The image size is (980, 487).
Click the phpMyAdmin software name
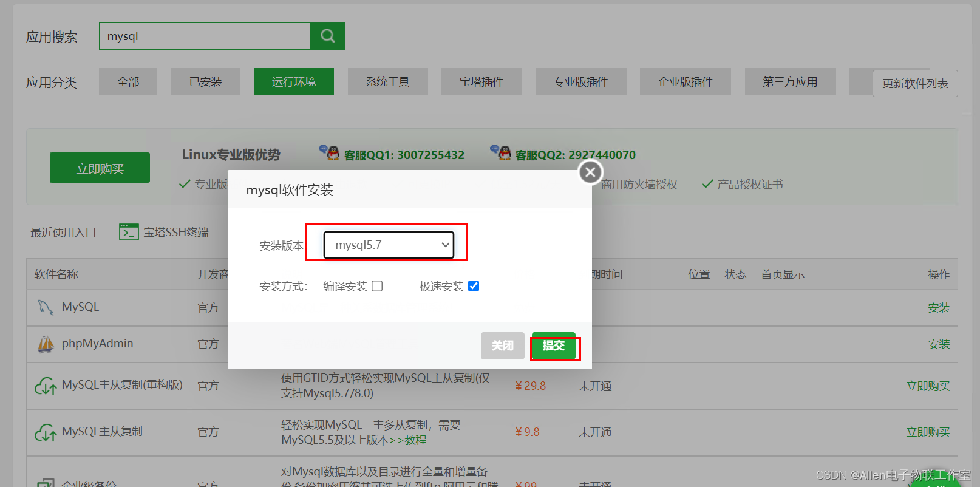(97, 343)
